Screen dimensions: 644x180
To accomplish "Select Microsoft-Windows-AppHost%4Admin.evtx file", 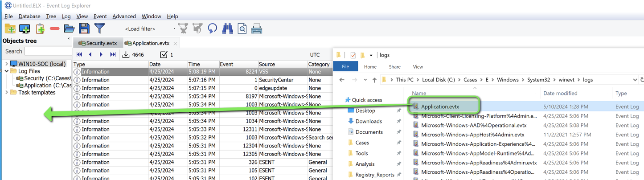I will (x=472, y=135).
